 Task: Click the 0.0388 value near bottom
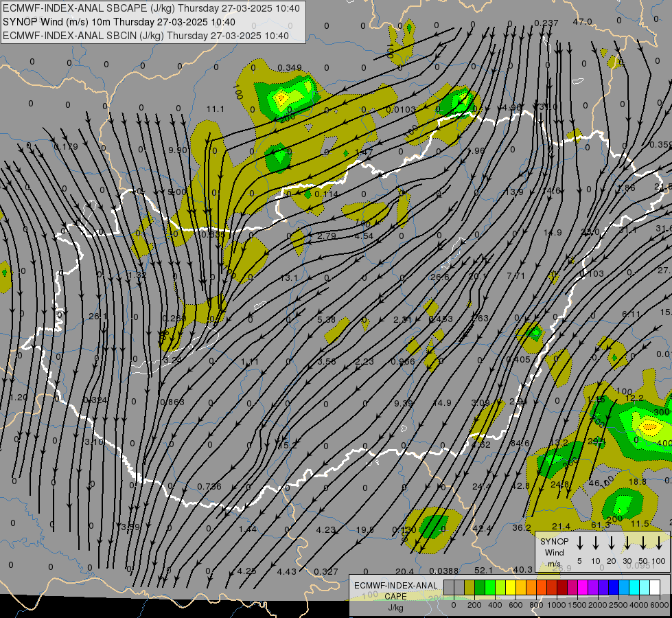pos(444,571)
